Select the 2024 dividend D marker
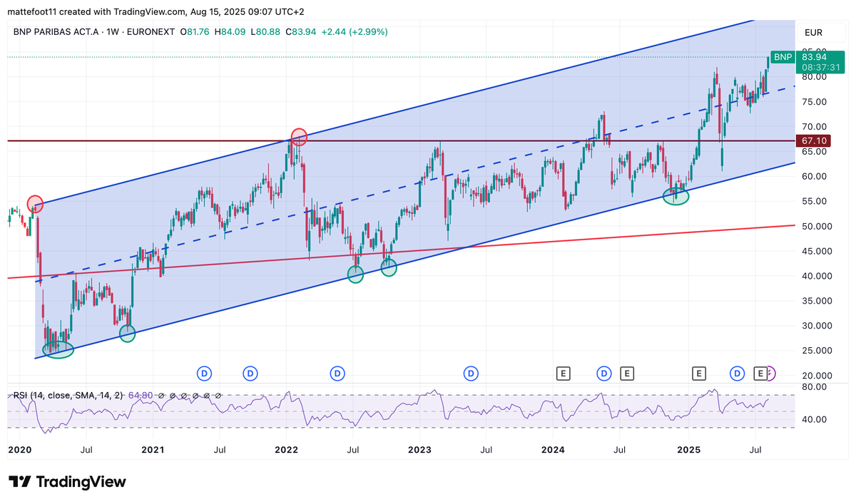 point(604,373)
